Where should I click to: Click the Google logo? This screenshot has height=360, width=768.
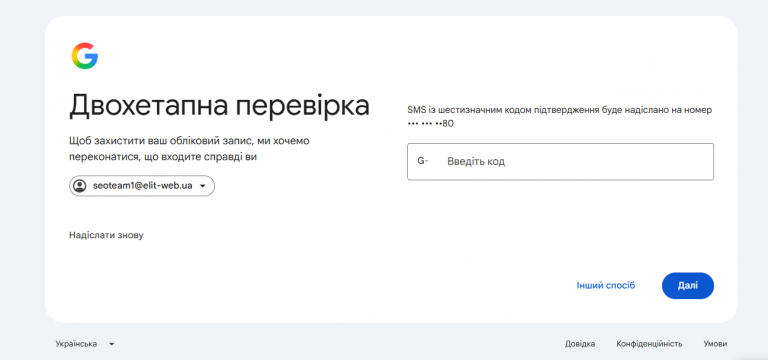pos(85,56)
